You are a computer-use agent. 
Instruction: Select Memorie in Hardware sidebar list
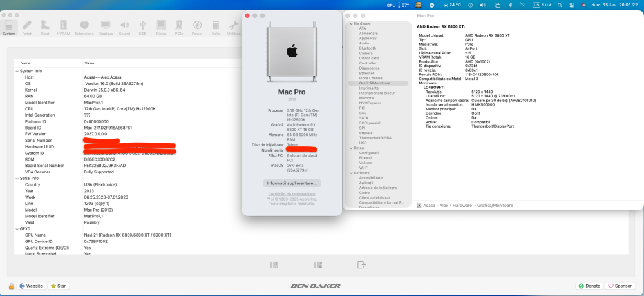click(367, 98)
